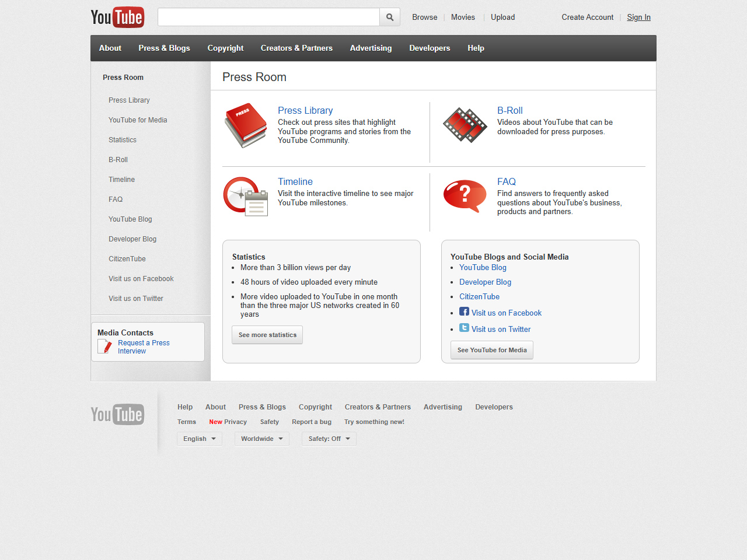Viewport: 747px width, 560px height.
Task: Click Privacy link in footer
Action: 235,422
